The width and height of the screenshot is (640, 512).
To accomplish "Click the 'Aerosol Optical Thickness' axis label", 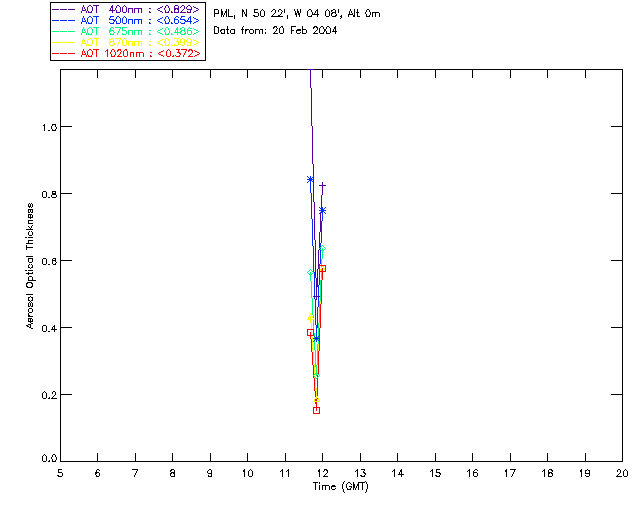I will tap(29, 266).
